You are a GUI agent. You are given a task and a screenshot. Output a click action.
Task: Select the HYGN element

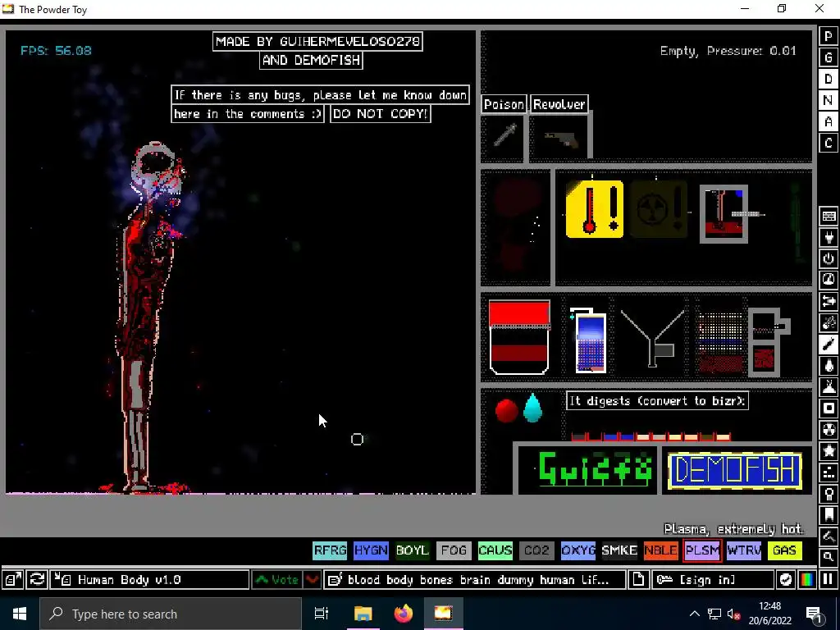[x=371, y=550]
